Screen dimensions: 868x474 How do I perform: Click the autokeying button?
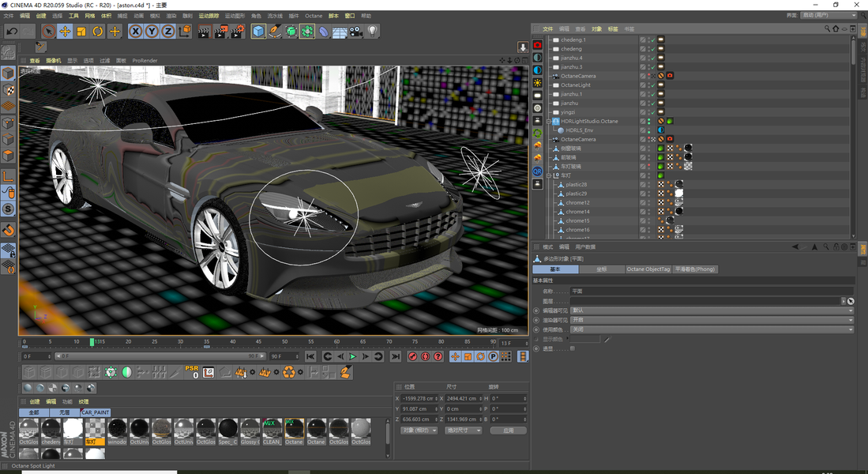click(425, 356)
